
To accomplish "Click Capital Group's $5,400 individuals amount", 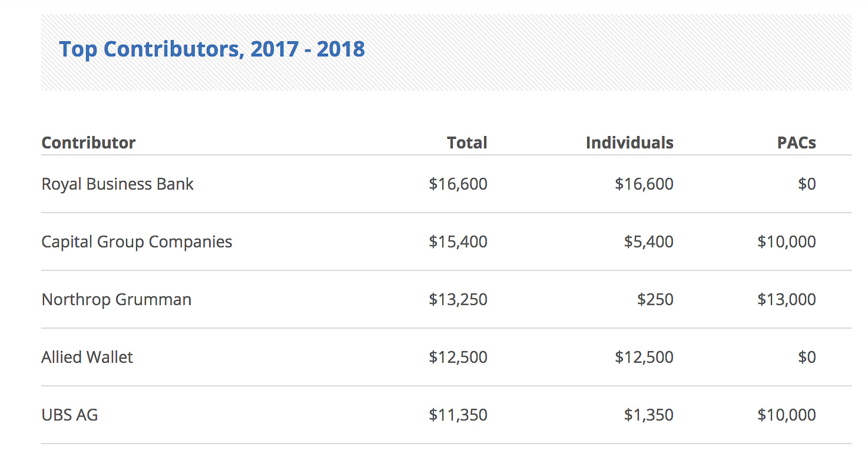I will (x=649, y=242).
